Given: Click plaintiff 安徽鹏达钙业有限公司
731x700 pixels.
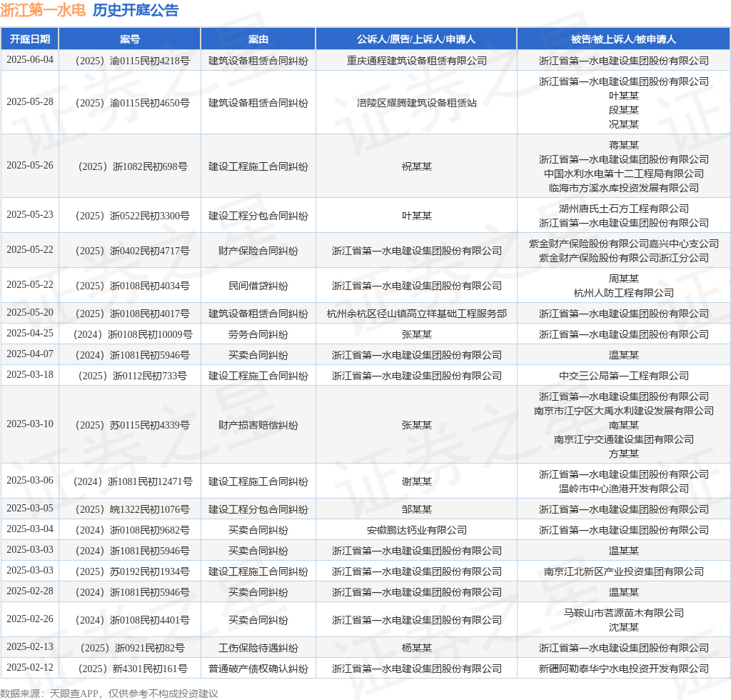Looking at the screenshot, I should pos(416,530).
